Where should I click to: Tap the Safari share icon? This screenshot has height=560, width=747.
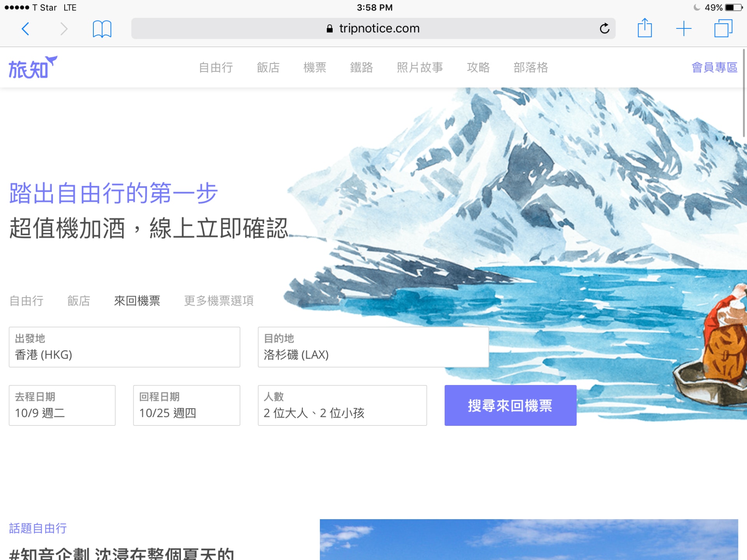point(645,28)
